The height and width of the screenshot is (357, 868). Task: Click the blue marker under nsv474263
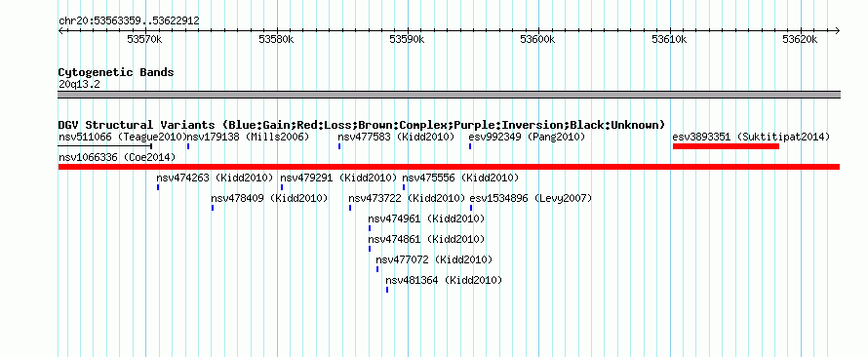pos(158,187)
